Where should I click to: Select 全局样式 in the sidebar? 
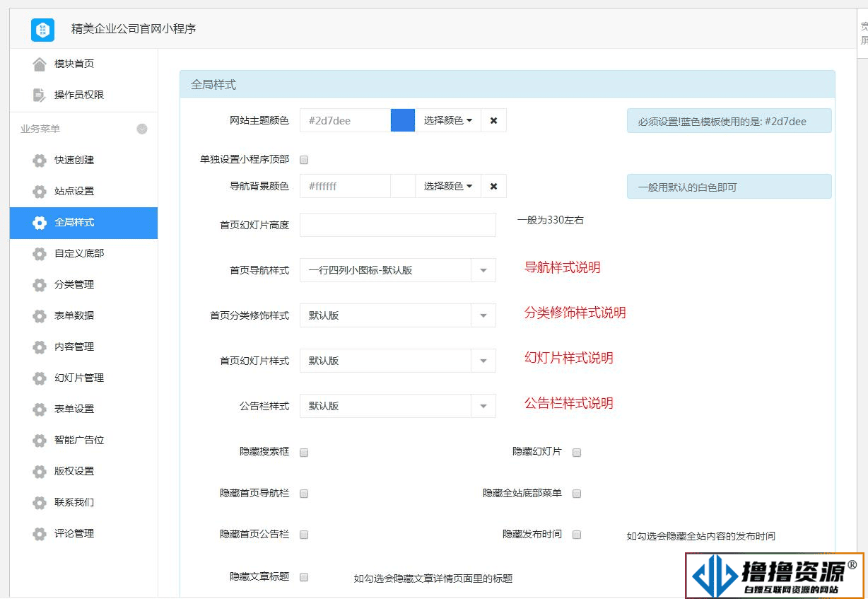click(x=83, y=222)
